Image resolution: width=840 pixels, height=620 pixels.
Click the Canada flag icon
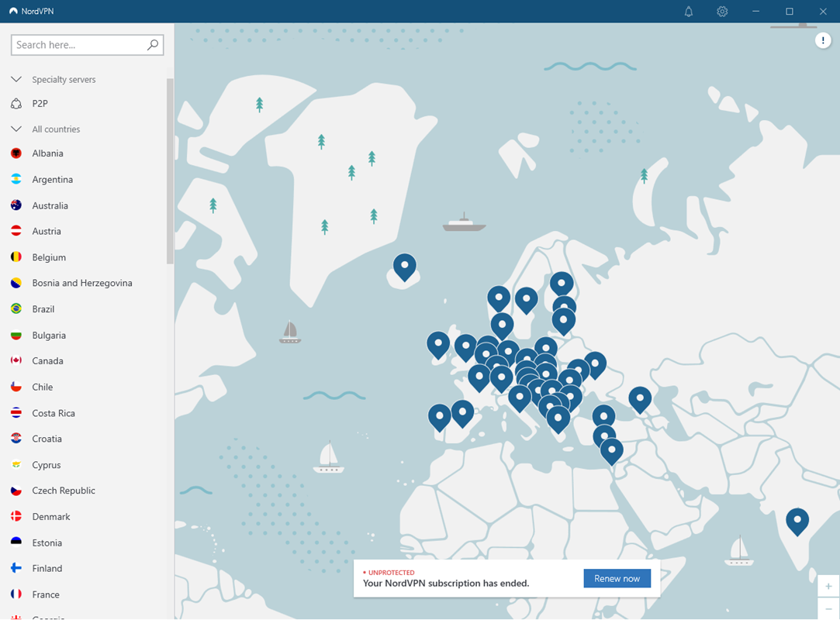point(16,360)
